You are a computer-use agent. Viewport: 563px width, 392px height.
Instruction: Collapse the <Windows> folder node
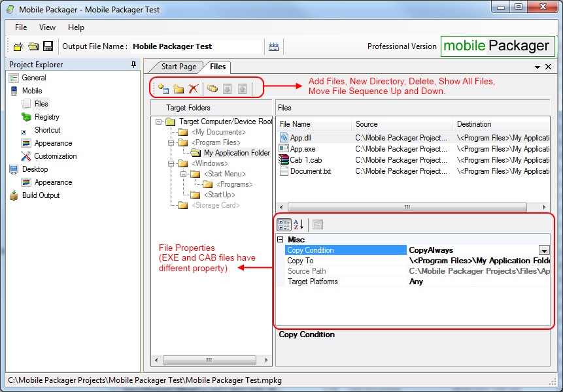coord(171,163)
